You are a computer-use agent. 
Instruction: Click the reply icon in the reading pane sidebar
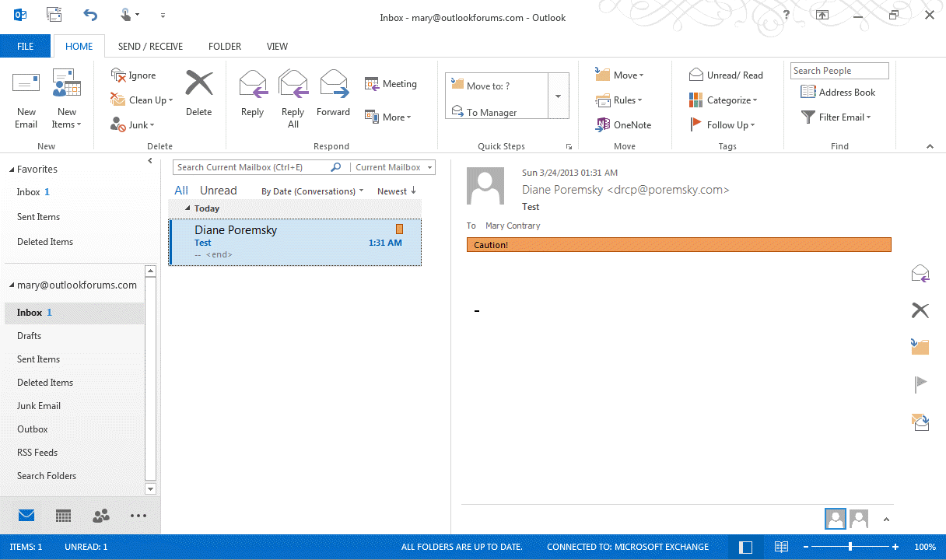(920, 274)
